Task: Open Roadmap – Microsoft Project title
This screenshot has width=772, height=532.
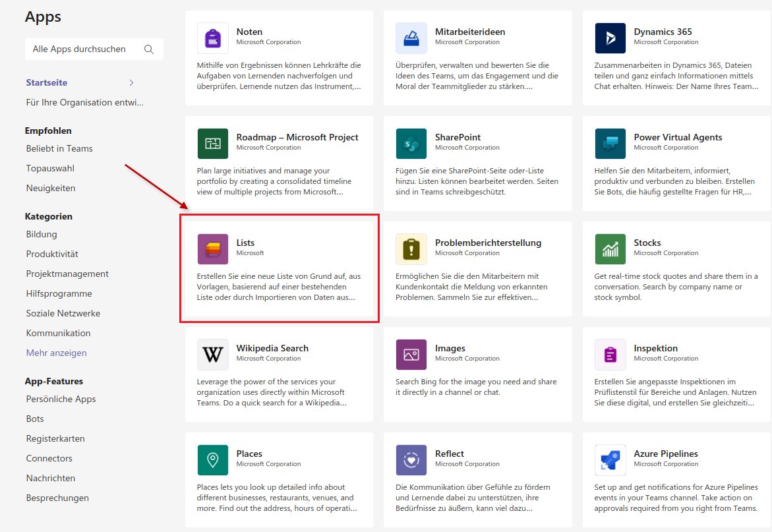Action: [297, 137]
